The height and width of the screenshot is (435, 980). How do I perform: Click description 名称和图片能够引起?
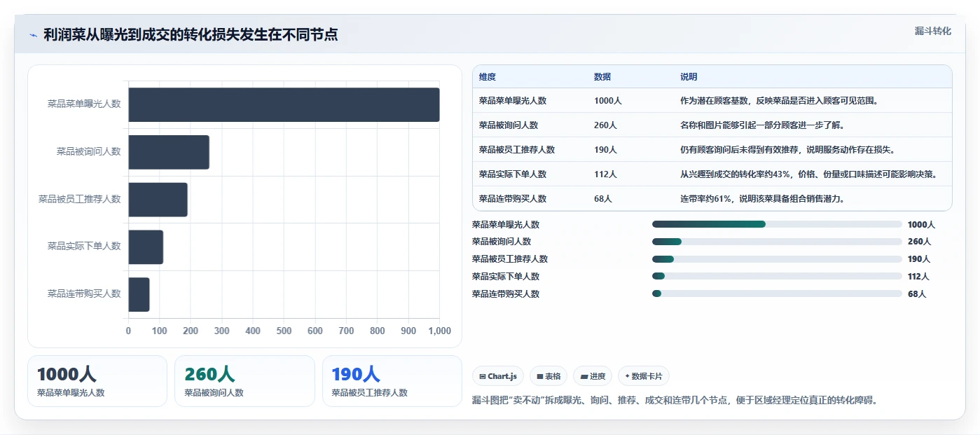(x=762, y=125)
